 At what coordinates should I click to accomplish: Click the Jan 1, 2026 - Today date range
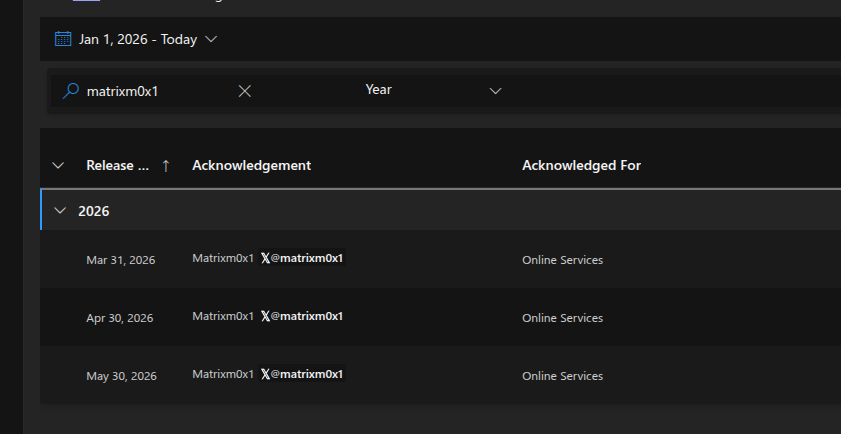click(x=138, y=39)
